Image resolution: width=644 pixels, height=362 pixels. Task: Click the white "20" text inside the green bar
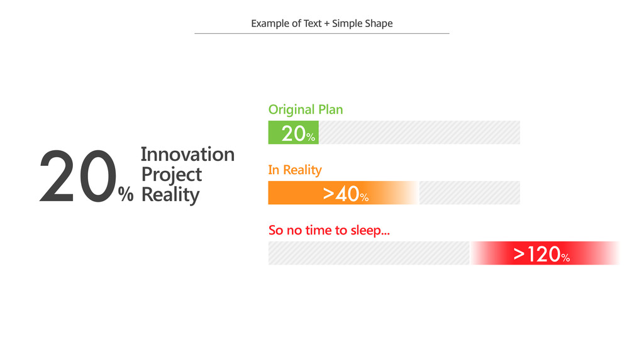click(x=293, y=133)
